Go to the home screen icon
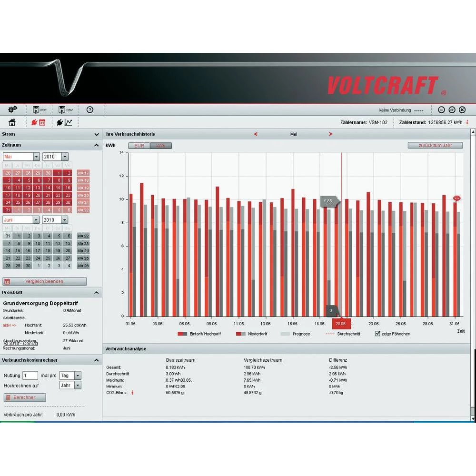The width and height of the screenshot is (476, 476). 12,123
